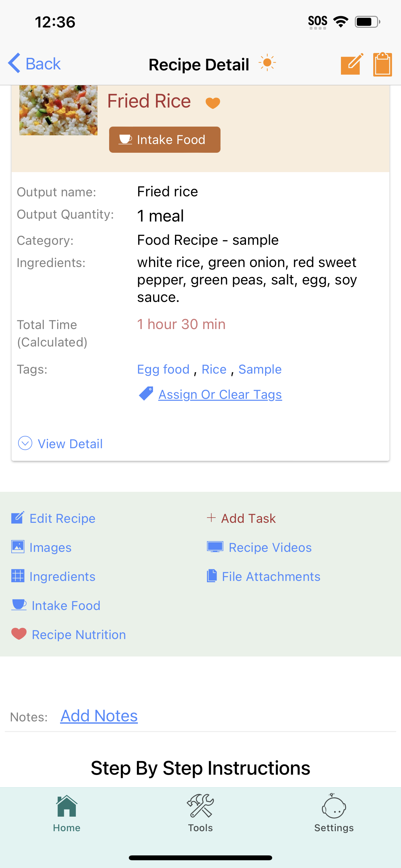Viewport: 401px width, 868px height.
Task: Expand the View Detail section
Action: tap(60, 443)
